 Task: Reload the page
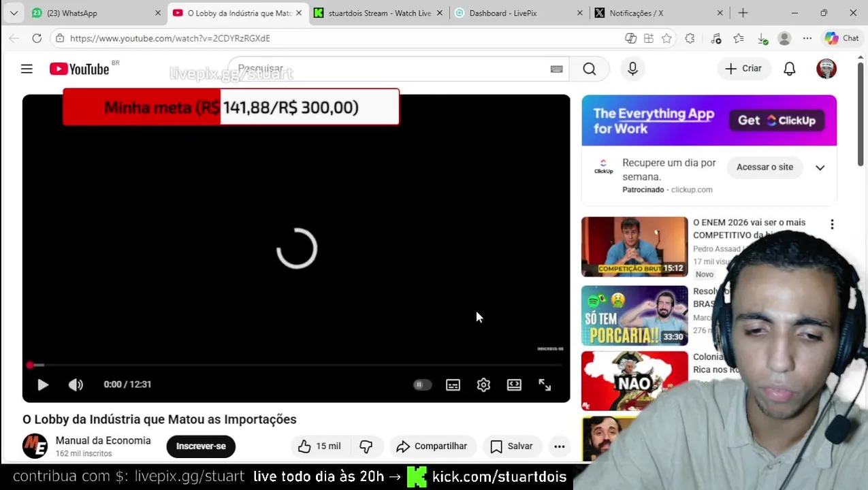(37, 38)
